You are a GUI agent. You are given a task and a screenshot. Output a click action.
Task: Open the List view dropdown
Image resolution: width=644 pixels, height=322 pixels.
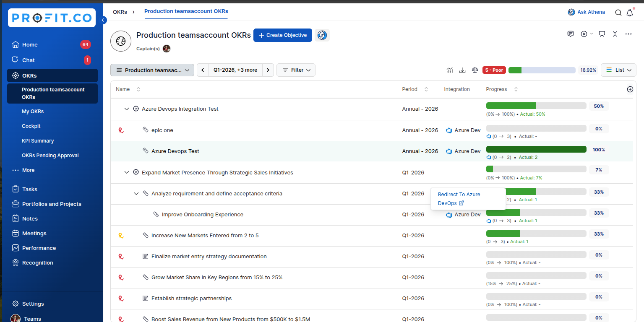click(618, 70)
